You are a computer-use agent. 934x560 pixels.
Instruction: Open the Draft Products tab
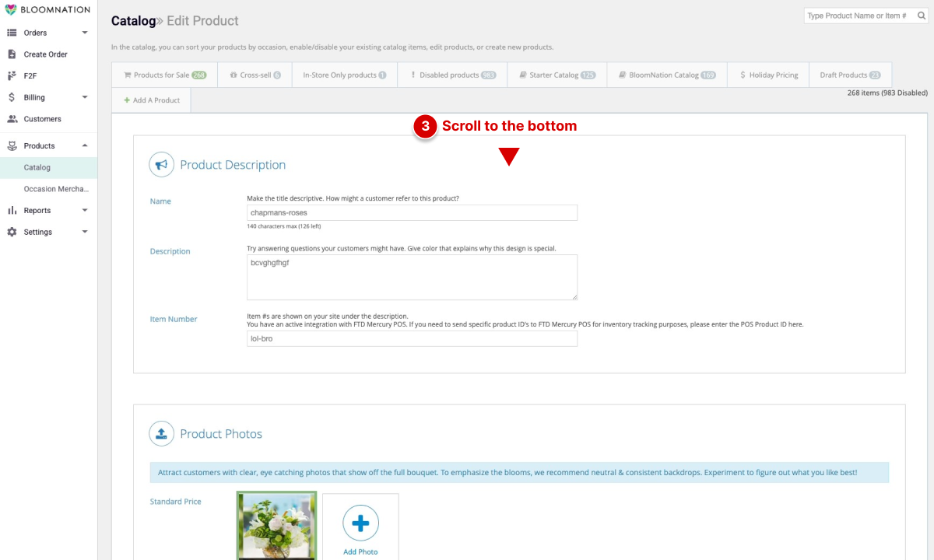coord(850,75)
